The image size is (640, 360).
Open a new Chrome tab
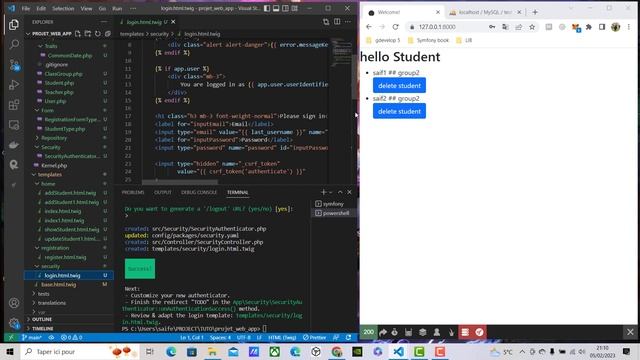point(535,12)
